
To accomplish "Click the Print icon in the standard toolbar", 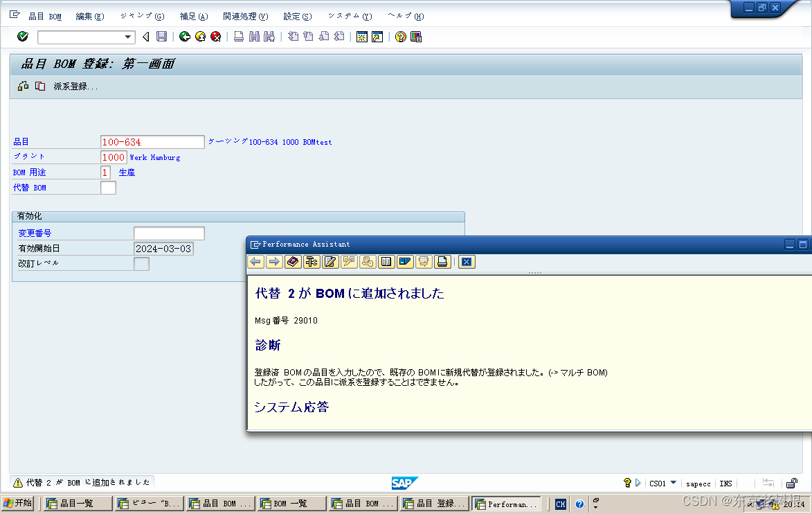I will (239, 37).
